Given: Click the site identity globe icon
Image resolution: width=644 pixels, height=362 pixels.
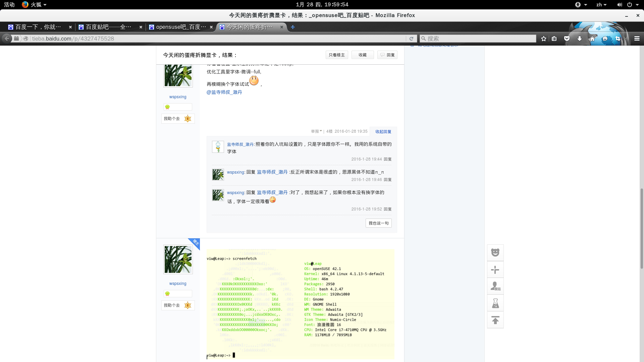Looking at the screenshot, I should [25, 39].
